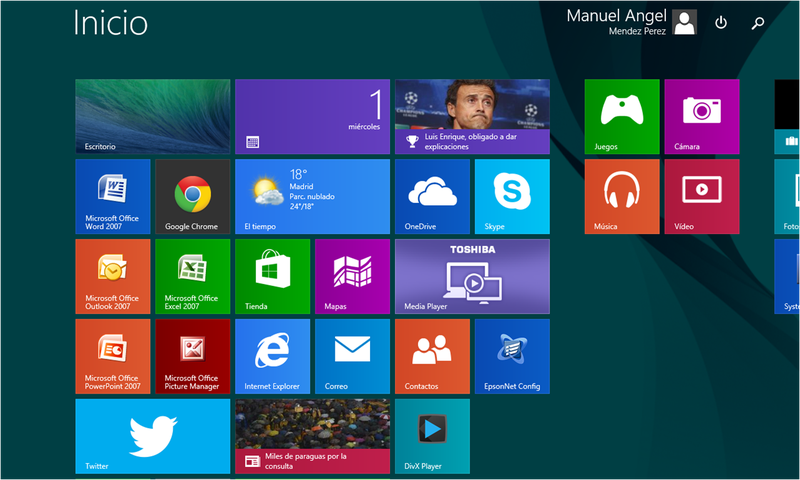
Task: Open the Tienda store tile
Action: [272, 276]
